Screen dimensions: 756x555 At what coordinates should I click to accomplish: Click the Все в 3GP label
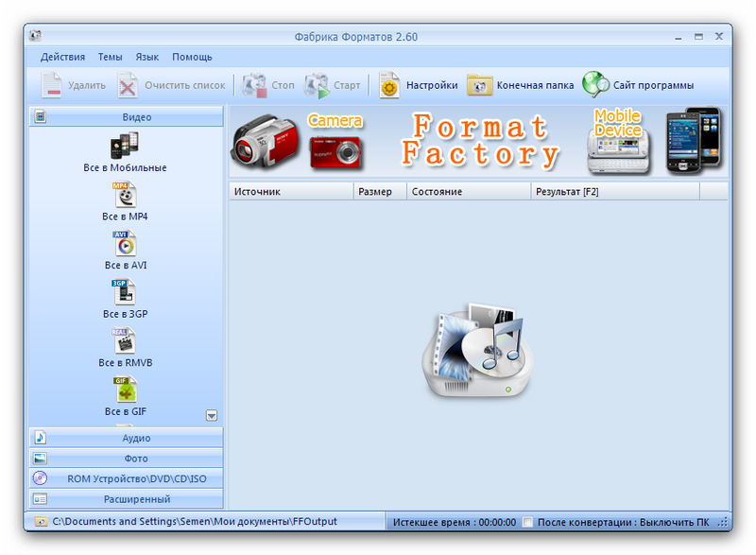[x=126, y=314]
